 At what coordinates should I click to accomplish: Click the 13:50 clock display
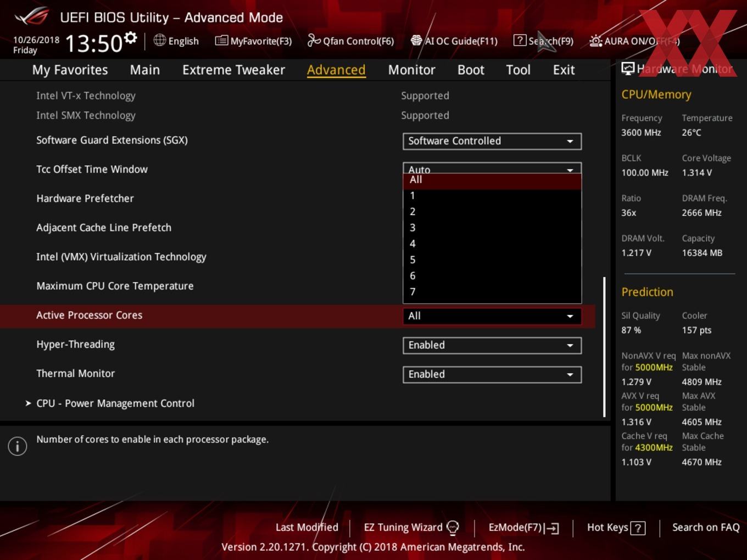pos(93,43)
